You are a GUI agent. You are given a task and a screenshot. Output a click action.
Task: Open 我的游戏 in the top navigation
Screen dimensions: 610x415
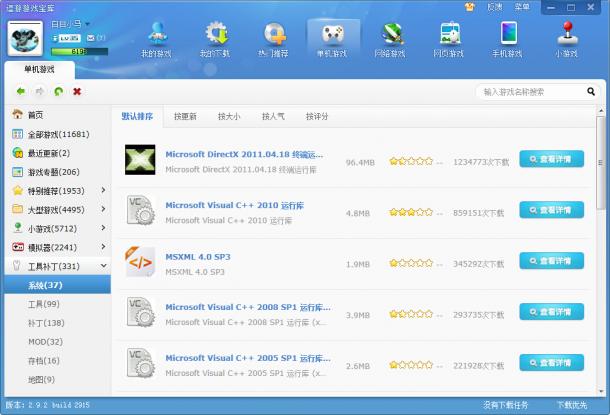click(156, 40)
